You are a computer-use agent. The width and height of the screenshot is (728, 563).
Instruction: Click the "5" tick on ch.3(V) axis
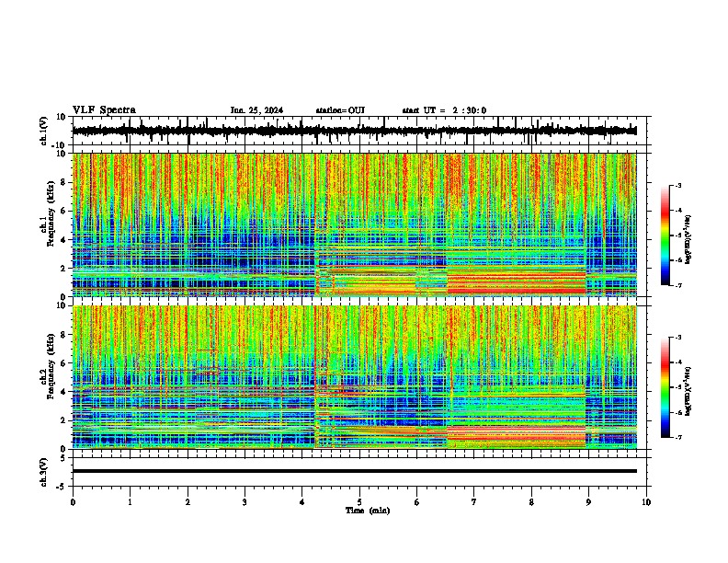coord(64,458)
